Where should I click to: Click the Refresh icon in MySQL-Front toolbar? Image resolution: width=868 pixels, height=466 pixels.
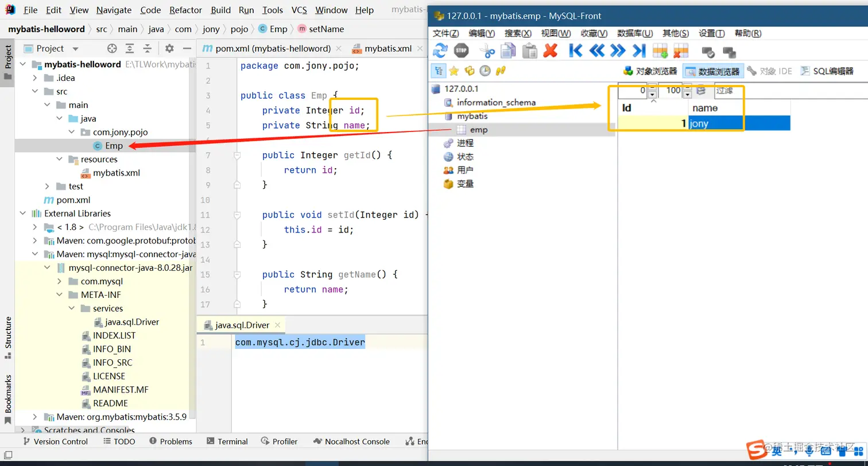coord(440,51)
